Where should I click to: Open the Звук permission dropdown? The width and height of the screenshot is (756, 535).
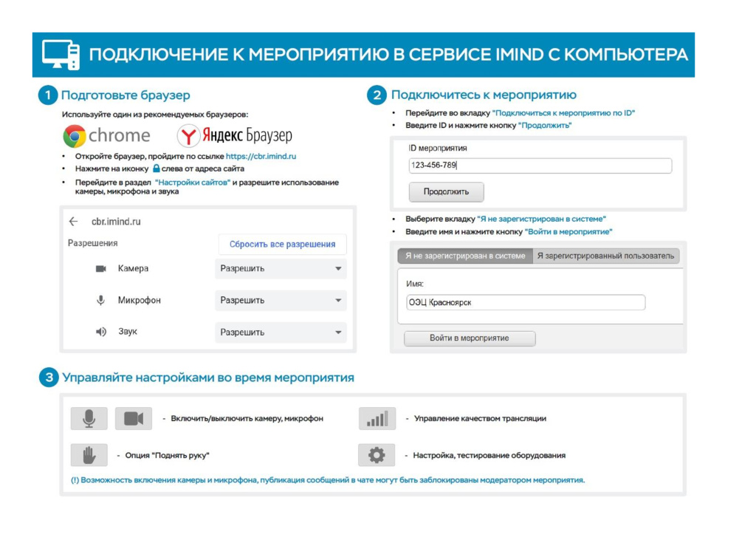281,333
